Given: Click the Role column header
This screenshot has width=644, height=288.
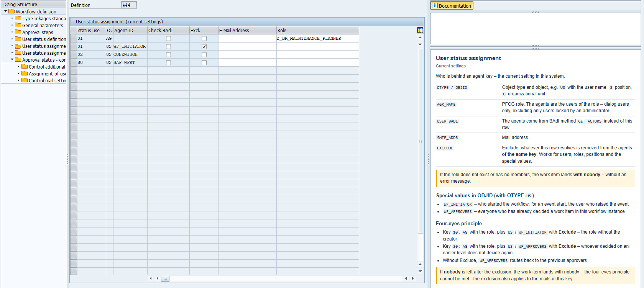Looking at the screenshot, I should click(318, 30).
